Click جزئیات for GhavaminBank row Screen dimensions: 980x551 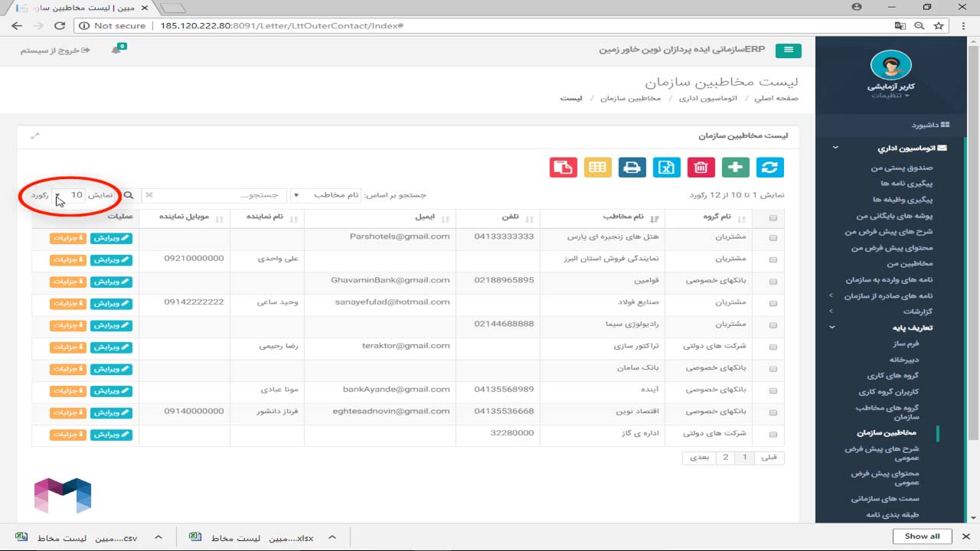68,282
